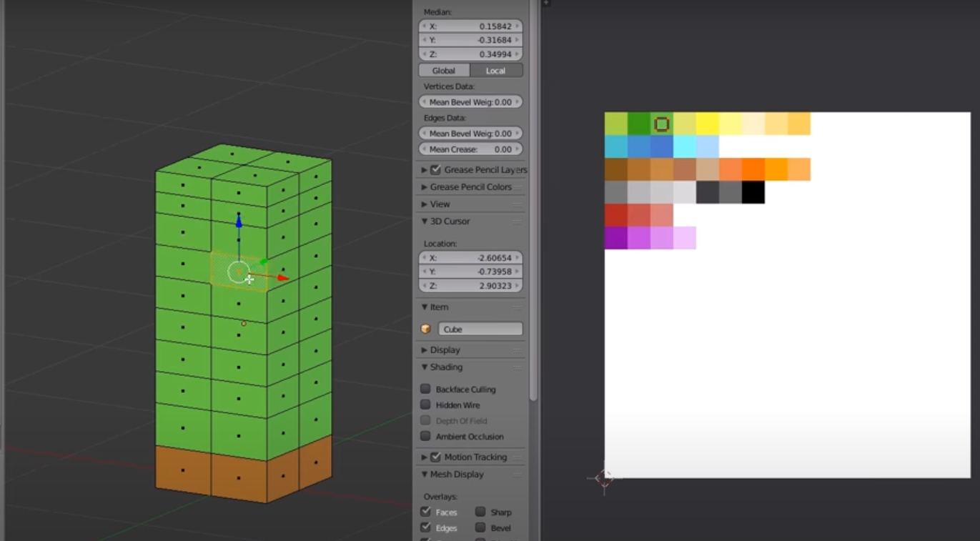
Task: Disable the Faces overlay checkbox
Action: point(425,512)
